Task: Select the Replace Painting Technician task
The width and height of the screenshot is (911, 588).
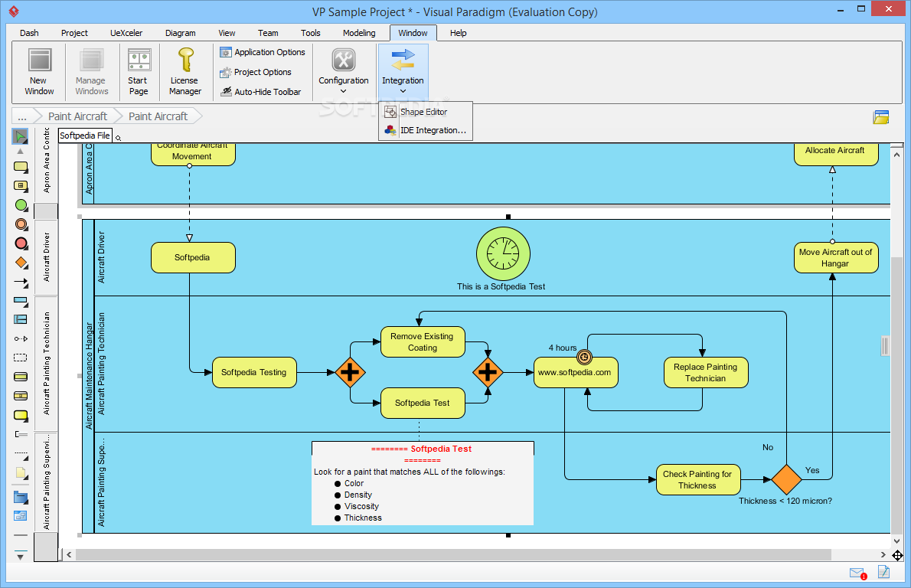Action: point(705,372)
